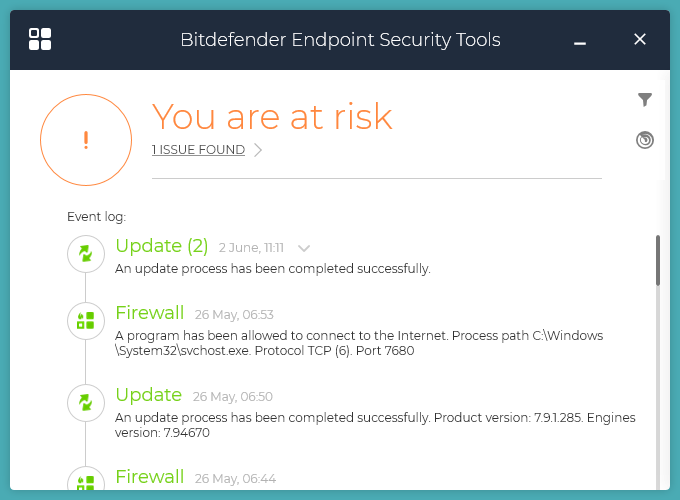This screenshot has height=500, width=680.
Task: Click the arrow beside 1 Issue Found
Action: pyautogui.click(x=258, y=150)
